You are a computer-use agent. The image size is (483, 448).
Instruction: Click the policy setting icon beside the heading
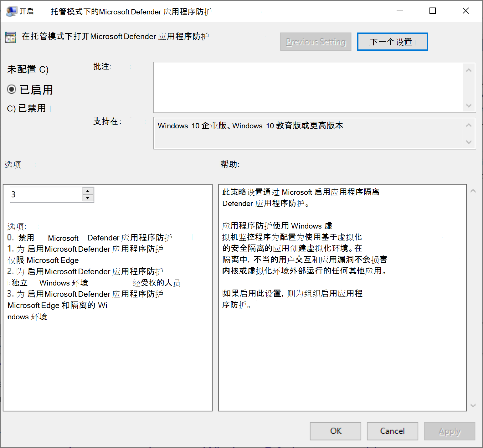coord(10,37)
